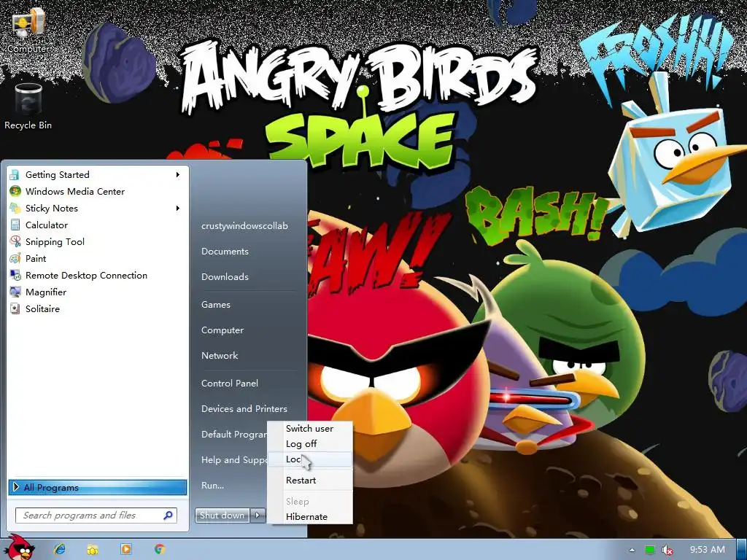This screenshot has height=560, width=747.
Task: Open Default Programs from the Start menu
Action: pos(233,435)
